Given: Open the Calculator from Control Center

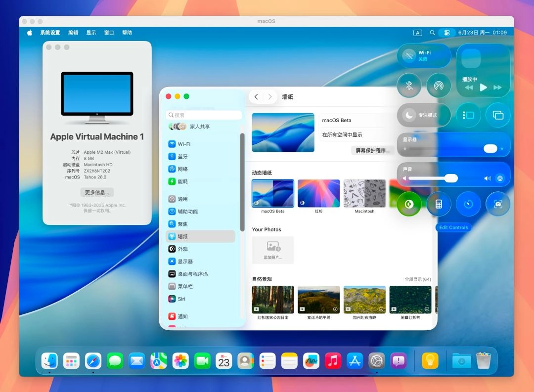Looking at the screenshot, I should (x=439, y=204).
